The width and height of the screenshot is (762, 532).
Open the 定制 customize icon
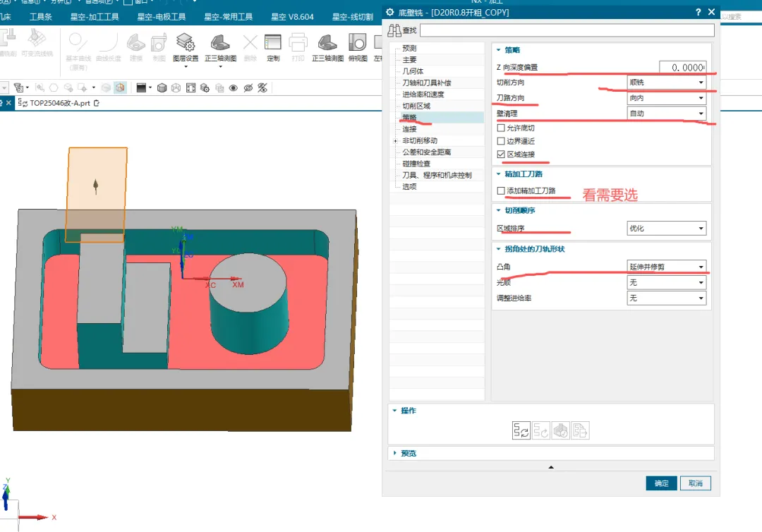(x=272, y=42)
